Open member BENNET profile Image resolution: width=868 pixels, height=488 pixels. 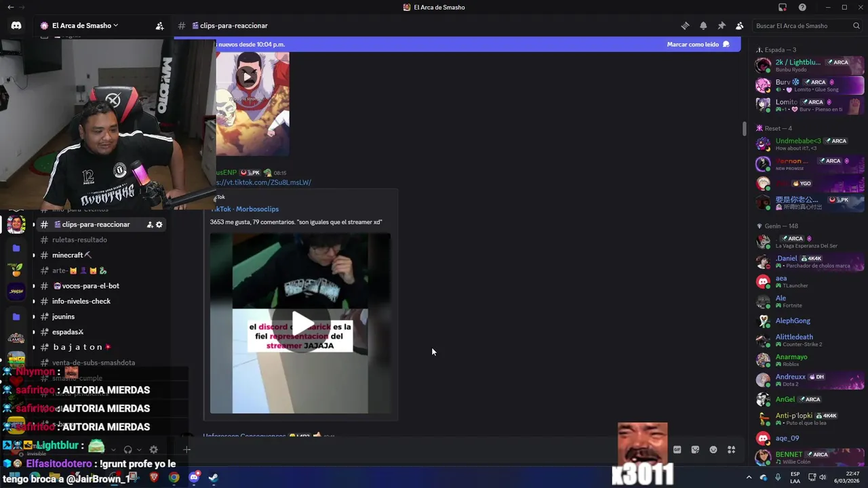809,457
